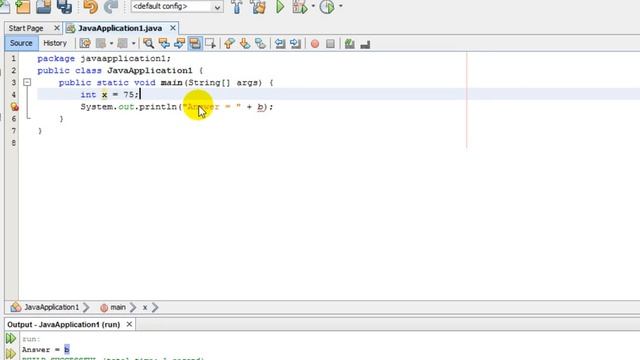Click x in the breadcrumb bar
This screenshot has width=640, height=360.
coord(145,307)
